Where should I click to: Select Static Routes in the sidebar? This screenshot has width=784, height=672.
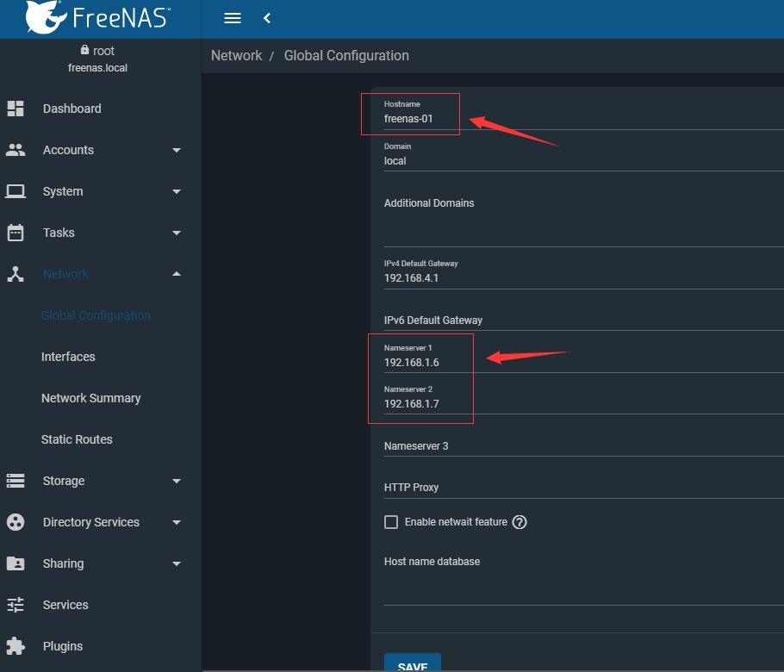(76, 439)
